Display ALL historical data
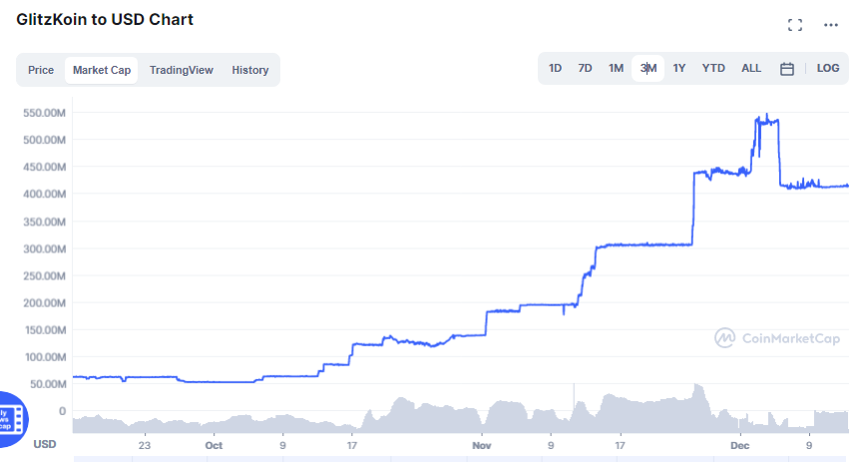868x462 pixels. 751,69
